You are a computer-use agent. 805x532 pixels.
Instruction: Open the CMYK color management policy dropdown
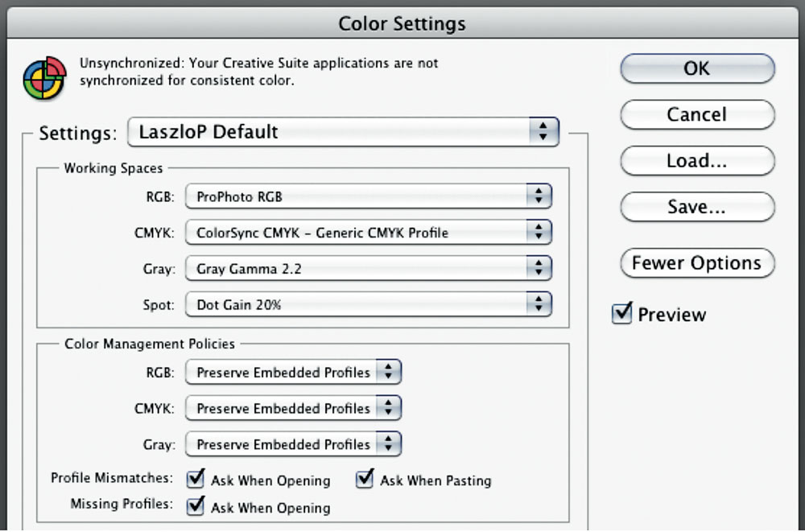click(x=293, y=408)
